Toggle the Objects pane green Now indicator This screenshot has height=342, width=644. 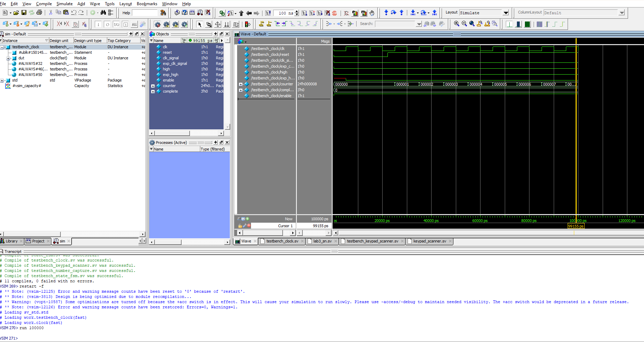[190, 41]
